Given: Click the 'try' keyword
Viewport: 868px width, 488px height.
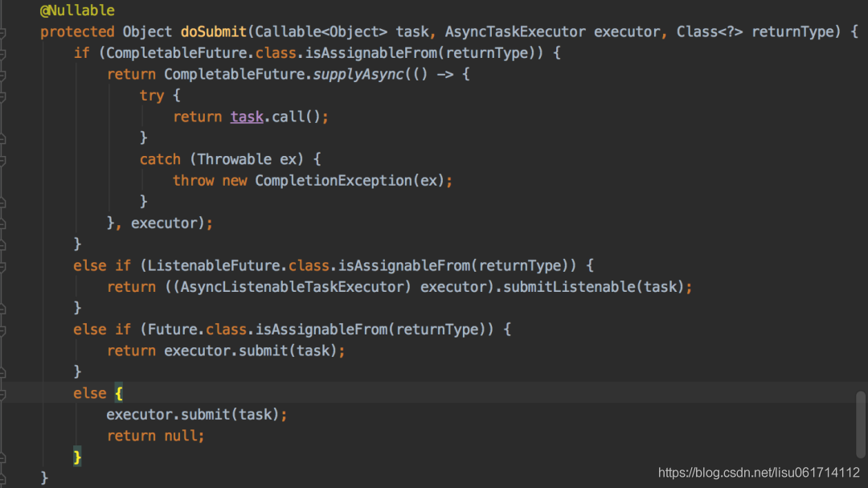Looking at the screenshot, I should click(x=152, y=96).
